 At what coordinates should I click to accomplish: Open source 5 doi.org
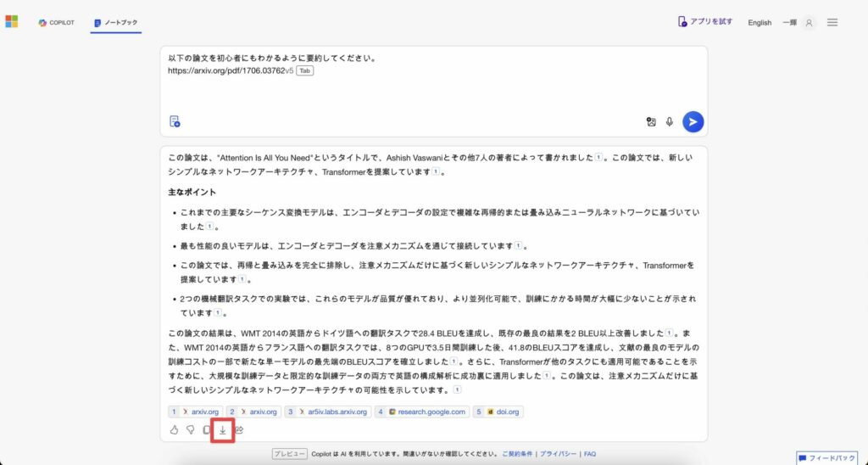pos(498,412)
